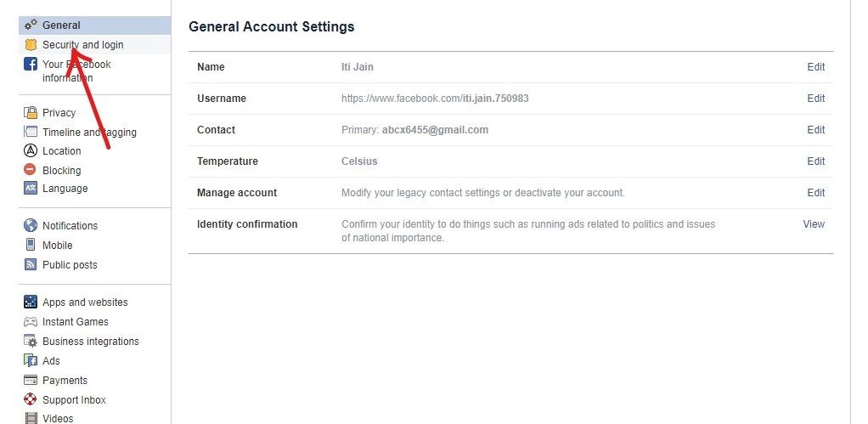The width and height of the screenshot is (868, 424).
Task: Click the Identity confirmation description text
Action: (528, 231)
